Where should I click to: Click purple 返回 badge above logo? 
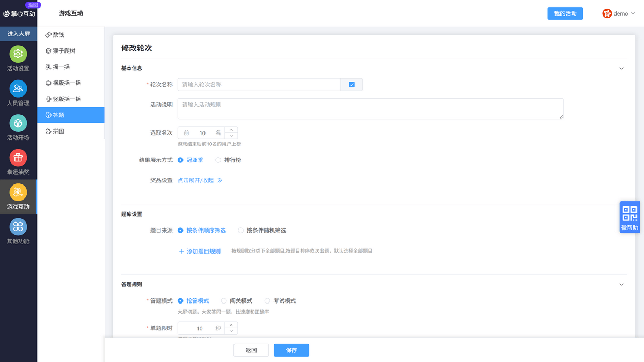point(33,4)
